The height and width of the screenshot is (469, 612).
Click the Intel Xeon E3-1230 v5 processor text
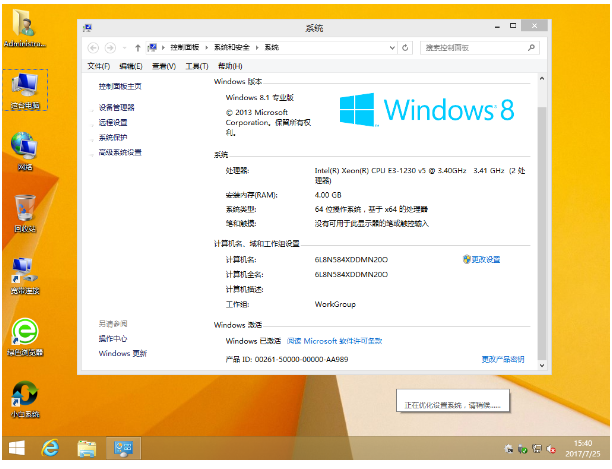[x=420, y=175]
